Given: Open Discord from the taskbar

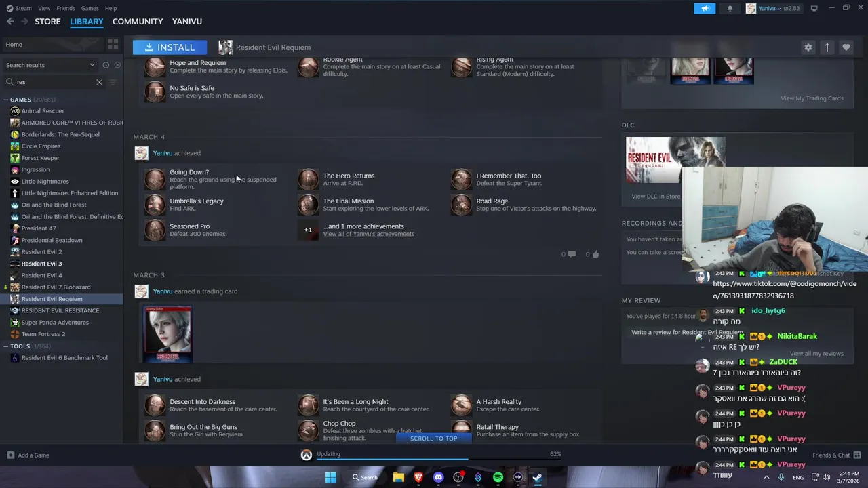Looking at the screenshot, I should 438,477.
